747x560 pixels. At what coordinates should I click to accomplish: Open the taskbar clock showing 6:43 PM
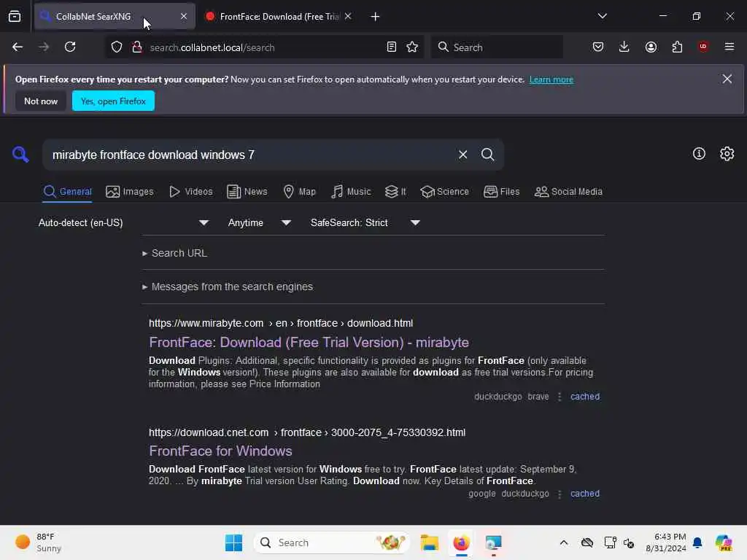(665, 542)
